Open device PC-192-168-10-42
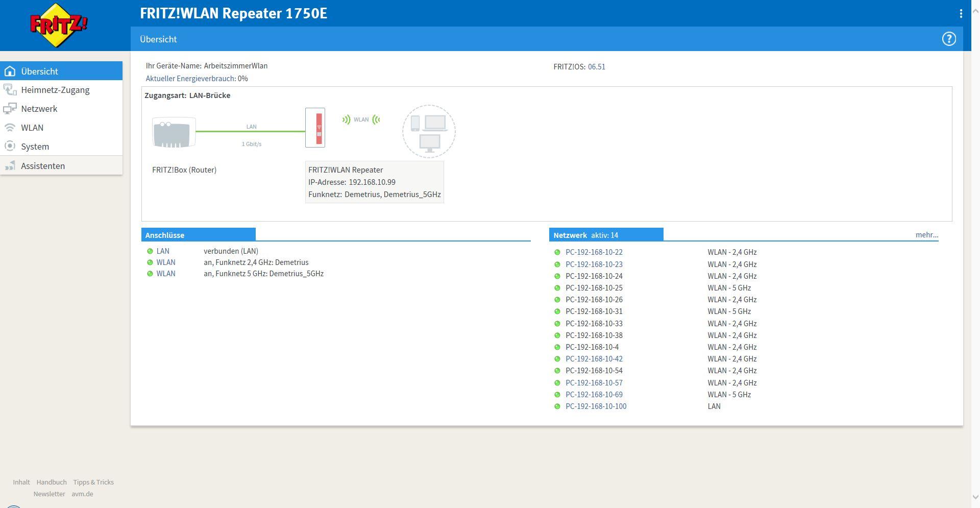The image size is (980, 508). (x=594, y=359)
